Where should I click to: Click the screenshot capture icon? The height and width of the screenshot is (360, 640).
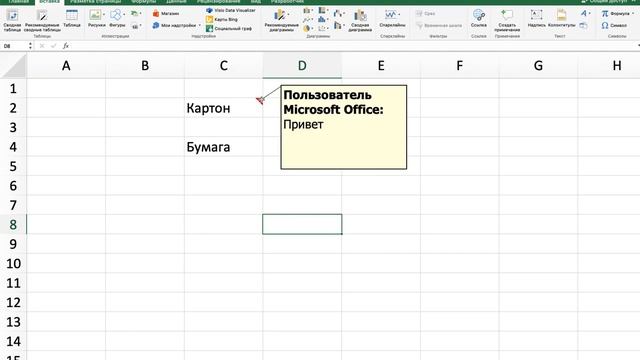click(x=135, y=26)
